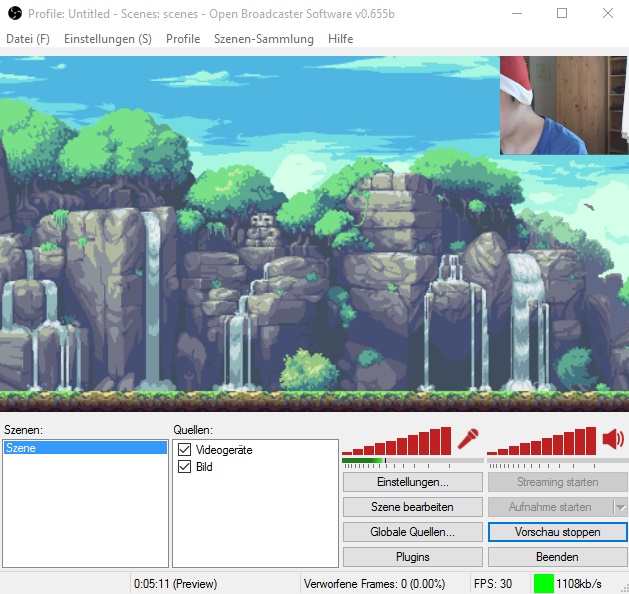Click the FPS: 30 status entry

coord(493,584)
